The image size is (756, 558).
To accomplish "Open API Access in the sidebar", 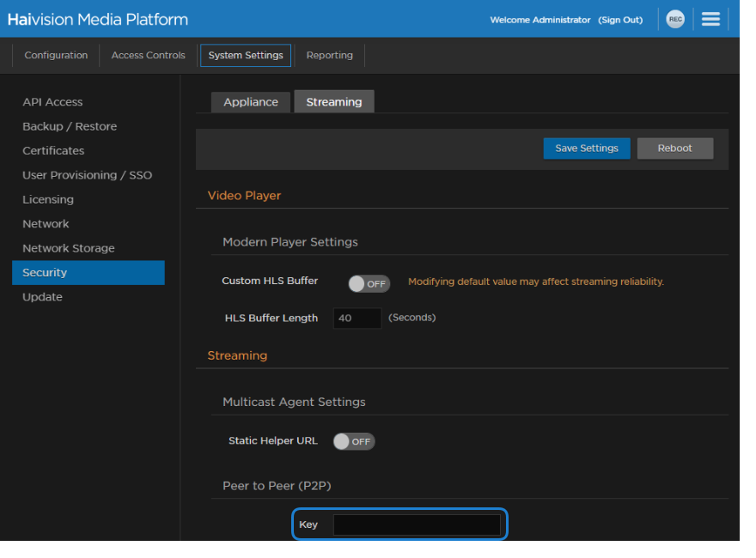I will (x=52, y=102).
